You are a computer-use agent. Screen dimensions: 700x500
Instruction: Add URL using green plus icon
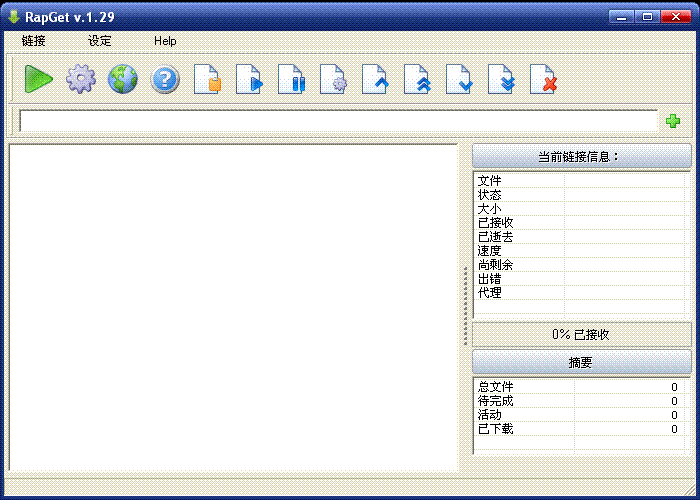click(x=673, y=121)
